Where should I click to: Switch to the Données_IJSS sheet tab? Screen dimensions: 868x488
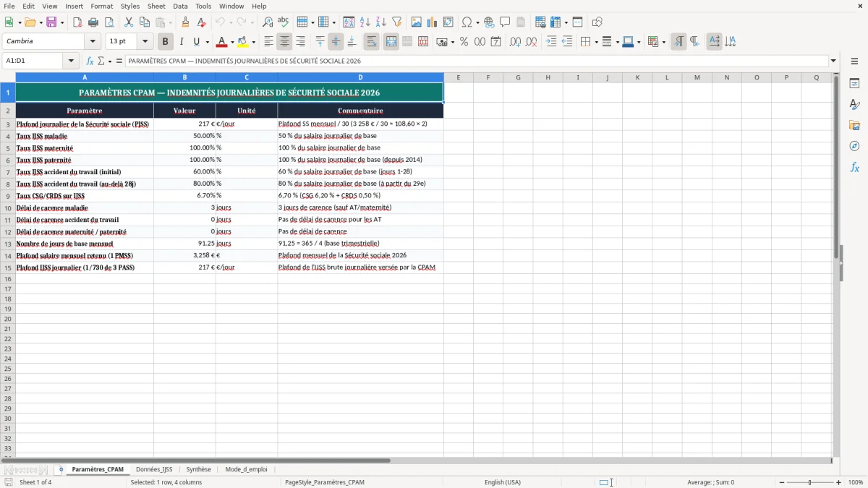[x=154, y=470]
